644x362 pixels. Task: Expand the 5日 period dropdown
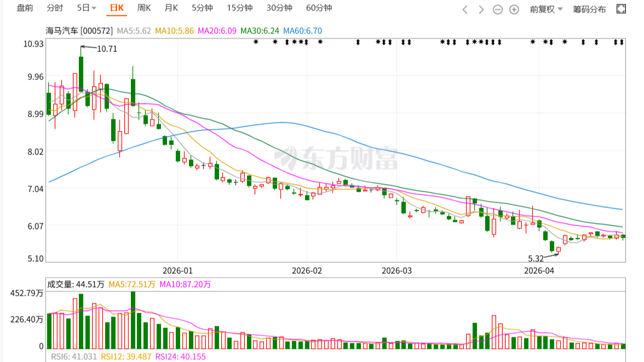(x=87, y=8)
